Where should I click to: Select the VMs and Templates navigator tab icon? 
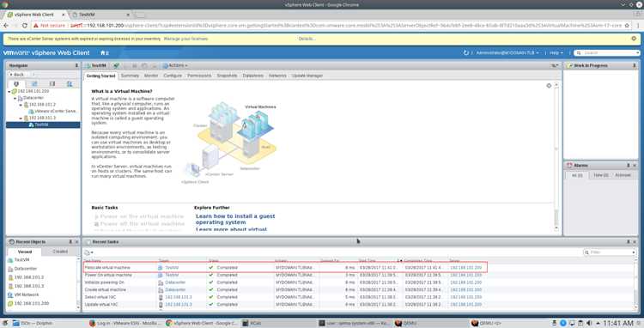(34, 84)
